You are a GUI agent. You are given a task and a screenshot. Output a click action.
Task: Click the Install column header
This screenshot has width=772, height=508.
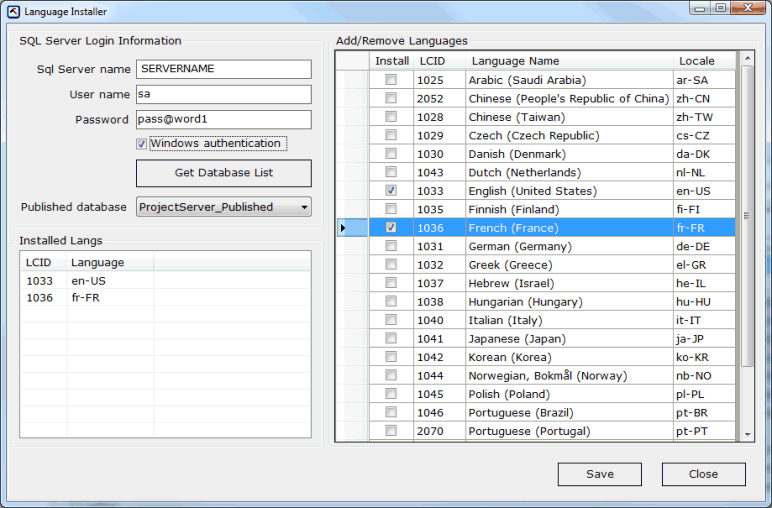391,61
